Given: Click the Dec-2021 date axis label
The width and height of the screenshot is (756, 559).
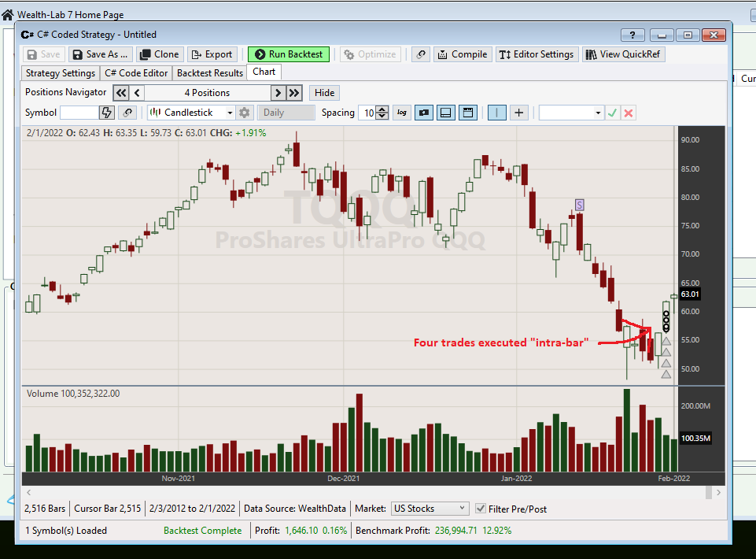Looking at the screenshot, I should (x=343, y=479).
